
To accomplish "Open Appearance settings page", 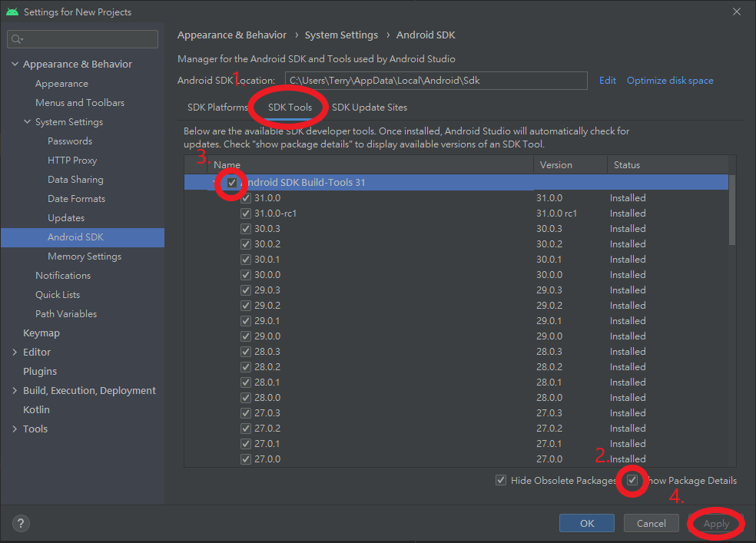I will [61, 84].
